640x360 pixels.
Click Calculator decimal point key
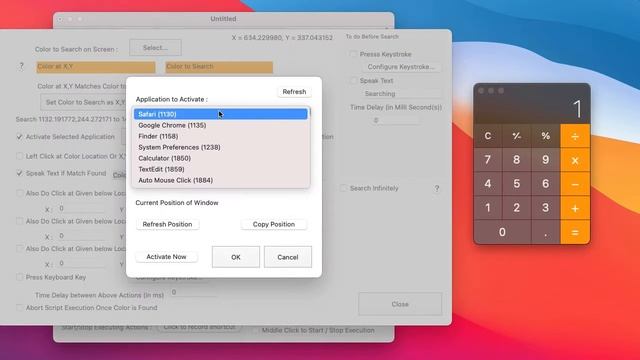coord(546,232)
